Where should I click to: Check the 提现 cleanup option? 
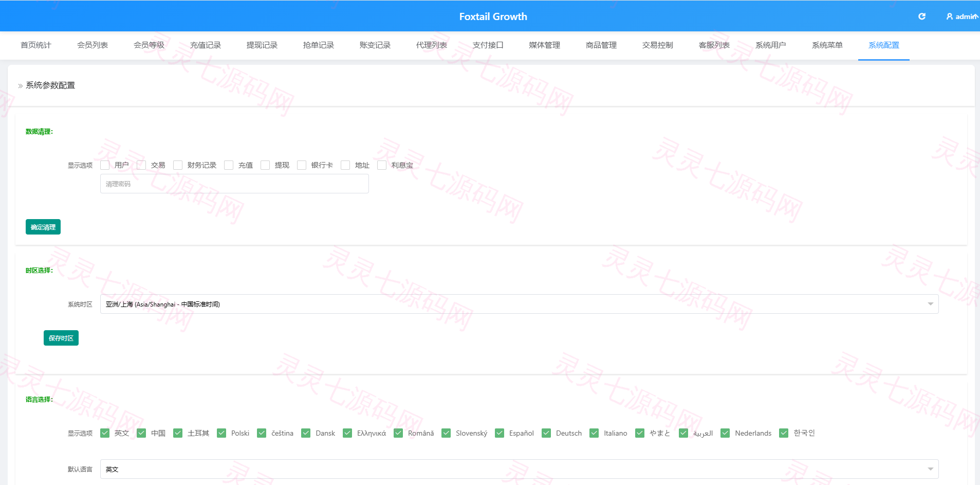pyautogui.click(x=265, y=165)
